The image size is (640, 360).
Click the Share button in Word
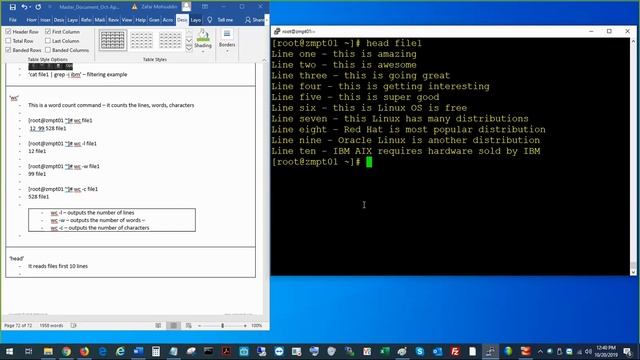pyautogui.click(x=254, y=20)
